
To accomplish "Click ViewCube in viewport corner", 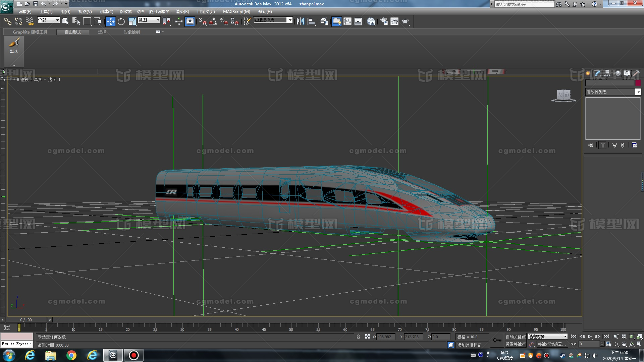I will pos(563,96).
